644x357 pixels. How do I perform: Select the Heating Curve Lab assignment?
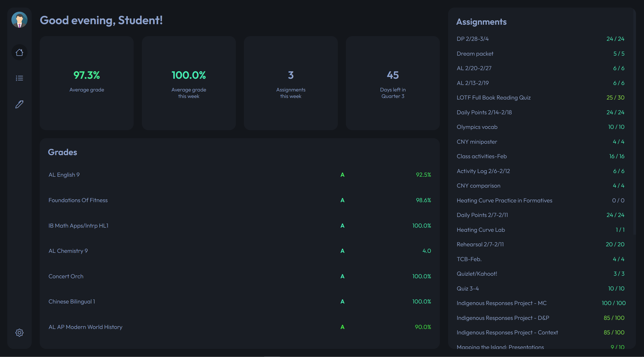point(540,230)
